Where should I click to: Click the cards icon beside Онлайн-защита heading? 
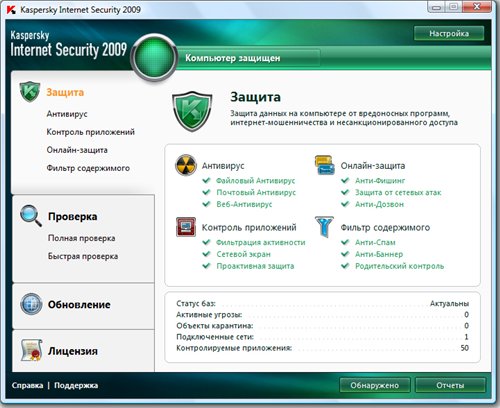point(324,165)
